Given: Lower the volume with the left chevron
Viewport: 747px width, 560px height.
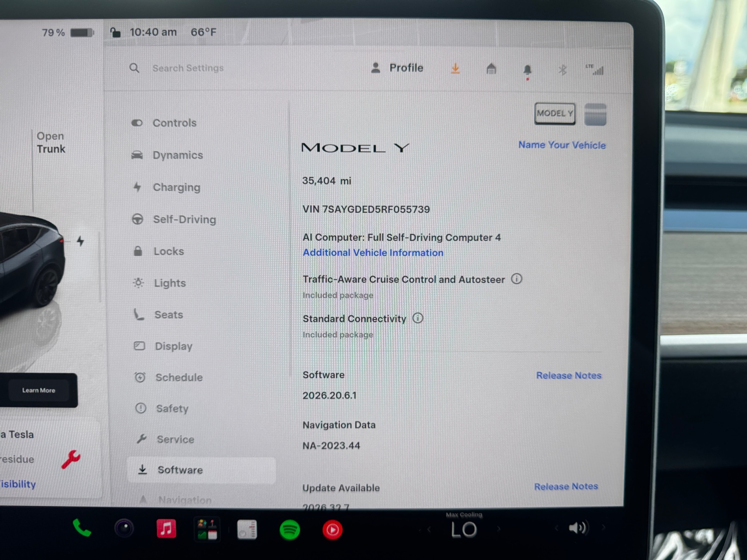Looking at the screenshot, I should (x=557, y=528).
